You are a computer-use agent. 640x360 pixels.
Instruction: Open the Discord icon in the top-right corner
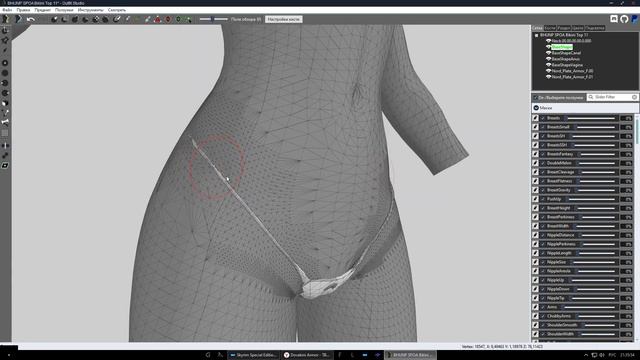613,19
